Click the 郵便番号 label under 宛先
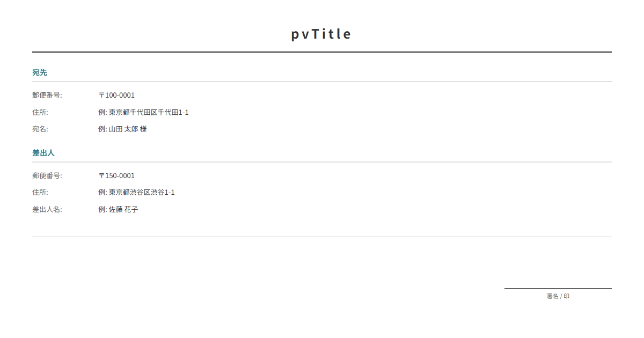The width and height of the screenshot is (644, 338). click(x=47, y=95)
